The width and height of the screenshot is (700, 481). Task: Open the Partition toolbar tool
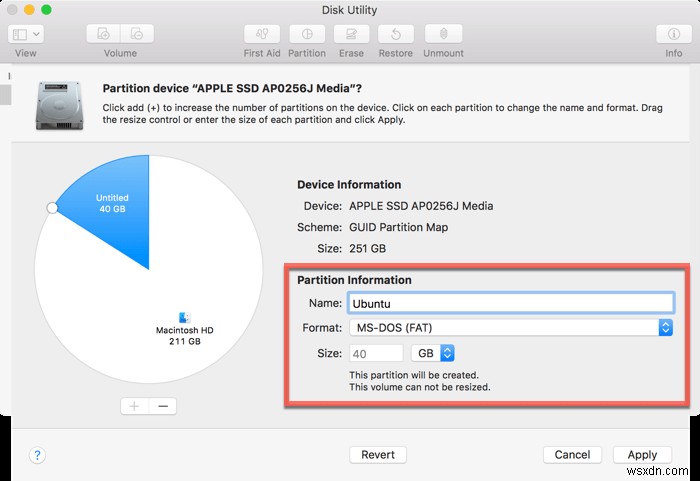click(x=307, y=34)
